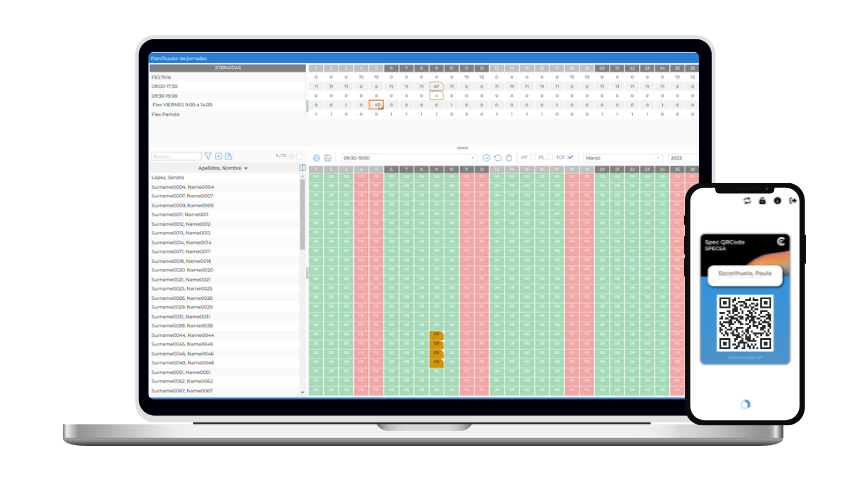Select employee Surname0017, Name0017
The height and width of the screenshot is (481, 846).
[x=224, y=252]
